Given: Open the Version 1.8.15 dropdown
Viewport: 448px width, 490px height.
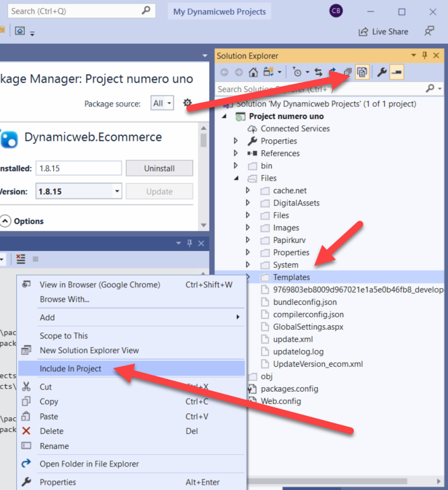Looking at the screenshot, I should point(117,191).
